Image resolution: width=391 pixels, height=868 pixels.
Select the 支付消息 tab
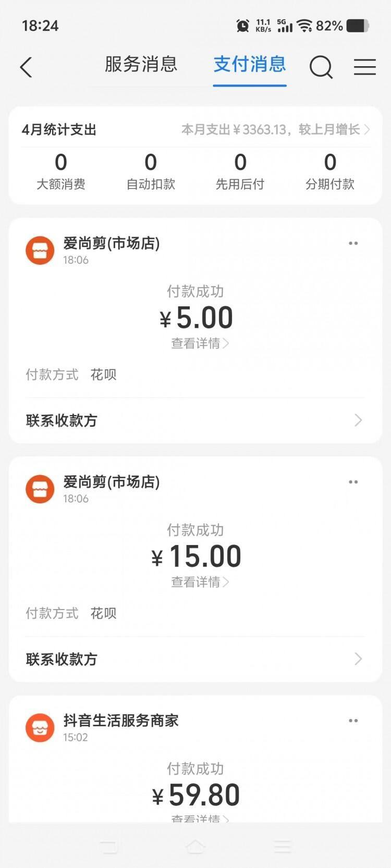click(x=250, y=65)
